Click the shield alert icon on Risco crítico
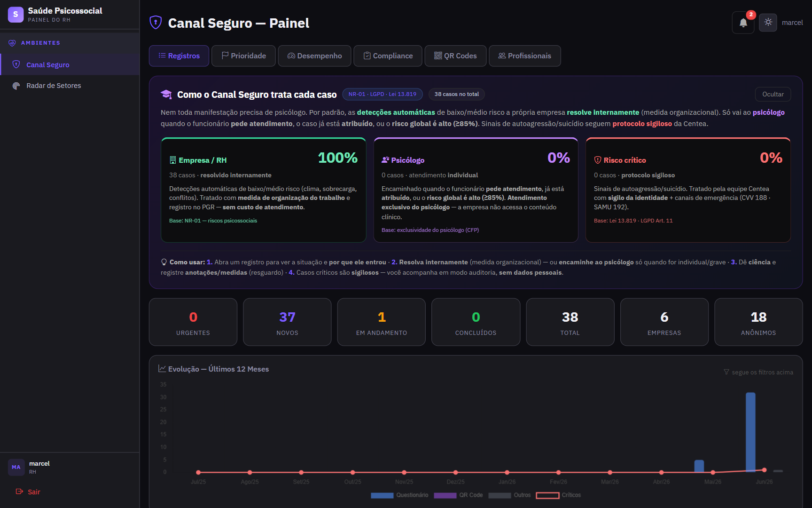Viewport: 812px width, 508px height. (598, 160)
